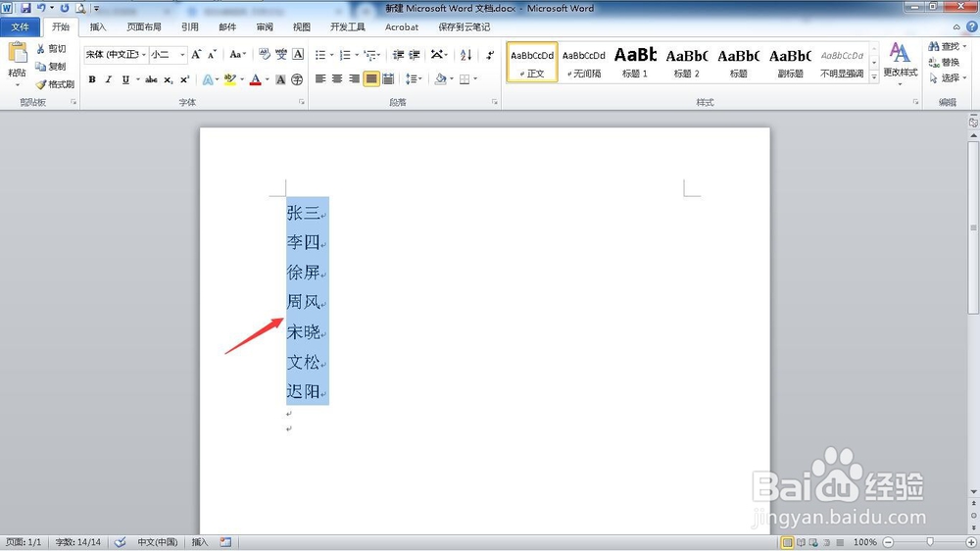The height and width of the screenshot is (551, 980).
Task: Click the 中文(中国) language indicator
Action: click(x=158, y=542)
